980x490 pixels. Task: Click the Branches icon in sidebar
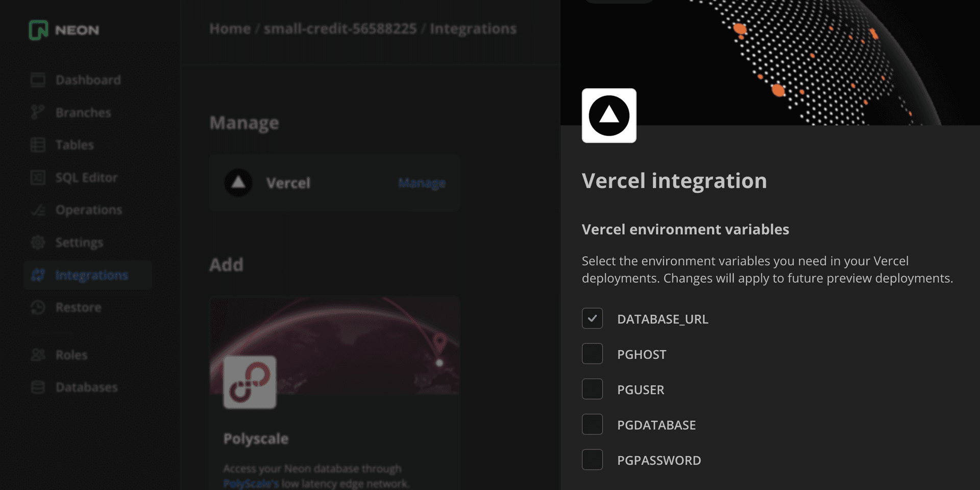tap(38, 112)
